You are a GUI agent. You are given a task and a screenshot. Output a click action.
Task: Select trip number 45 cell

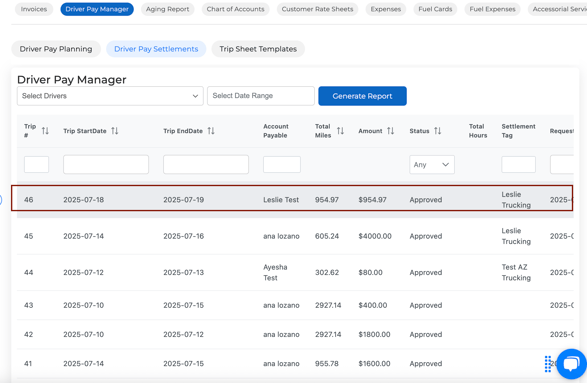(29, 236)
